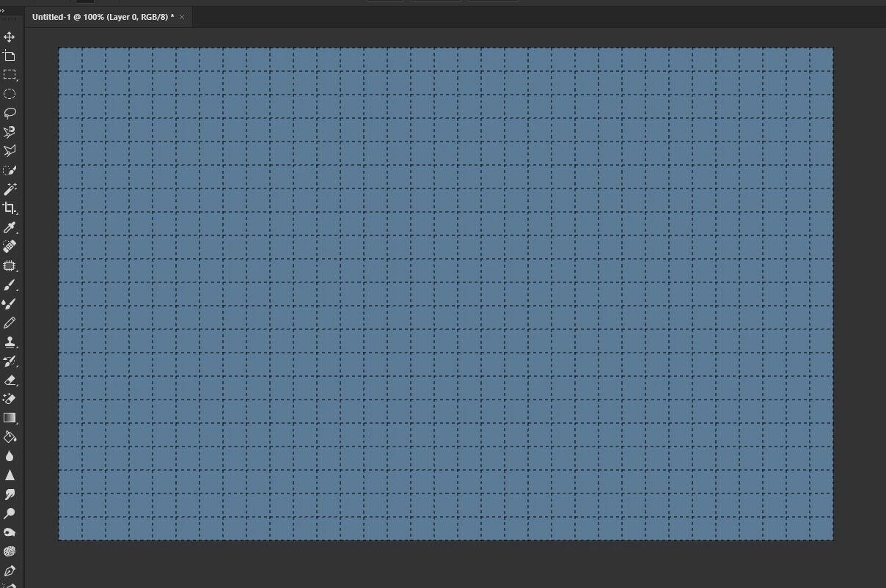Select the Burn hand tool
Image resolution: width=886 pixels, height=588 pixels.
click(x=10, y=532)
